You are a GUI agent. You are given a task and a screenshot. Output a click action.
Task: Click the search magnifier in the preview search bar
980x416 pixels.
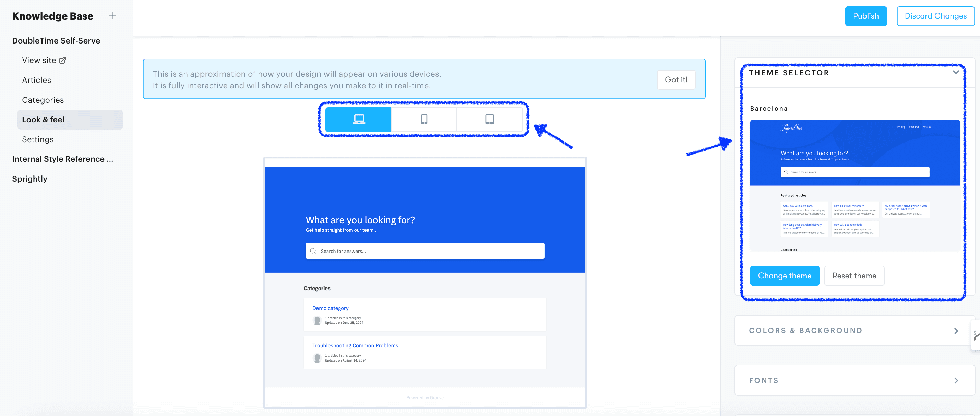click(313, 251)
